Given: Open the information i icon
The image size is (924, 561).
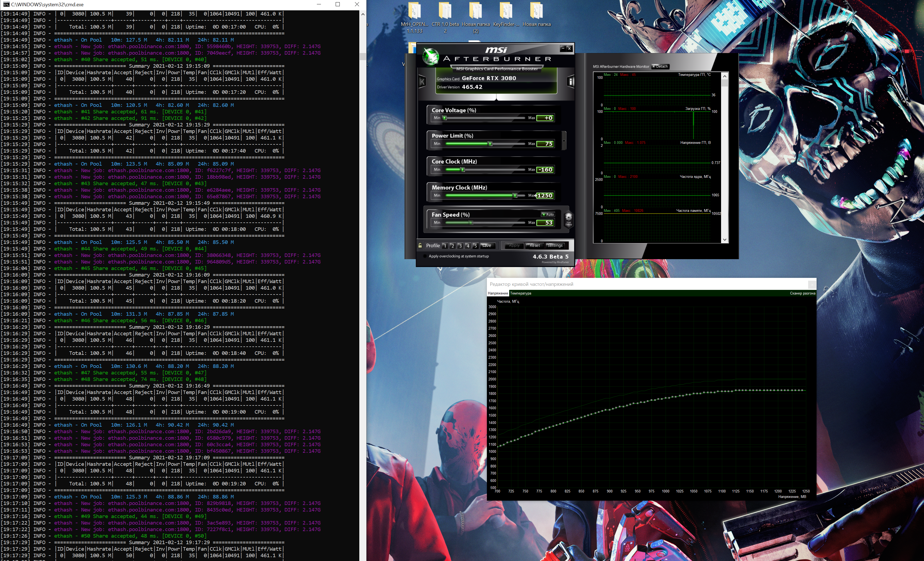Looking at the screenshot, I should [571, 81].
